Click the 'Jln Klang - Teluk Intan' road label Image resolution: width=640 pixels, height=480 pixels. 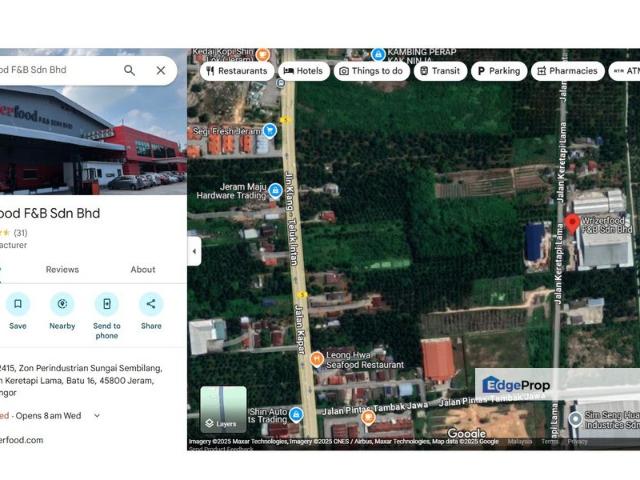[290, 219]
